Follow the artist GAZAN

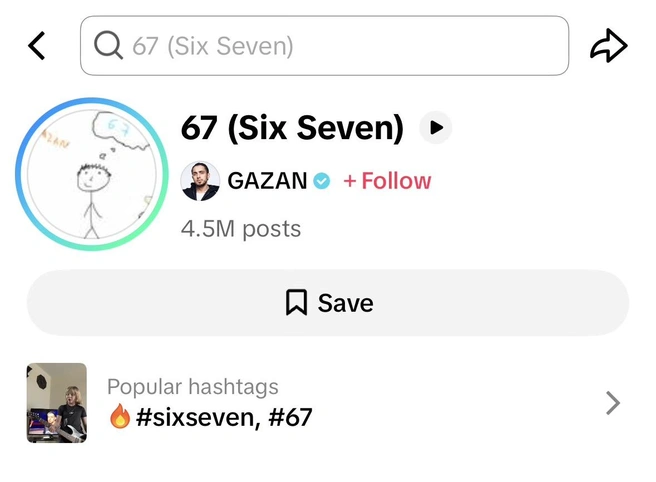click(x=387, y=181)
